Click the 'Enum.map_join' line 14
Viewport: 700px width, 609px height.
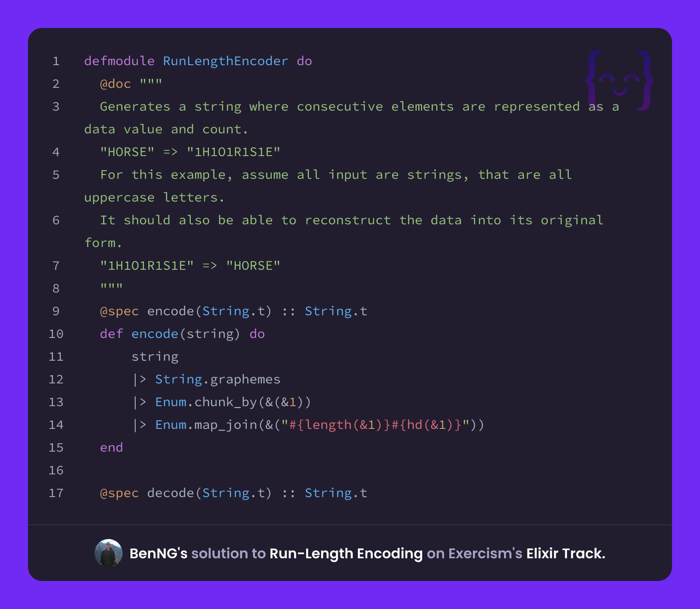click(x=308, y=425)
